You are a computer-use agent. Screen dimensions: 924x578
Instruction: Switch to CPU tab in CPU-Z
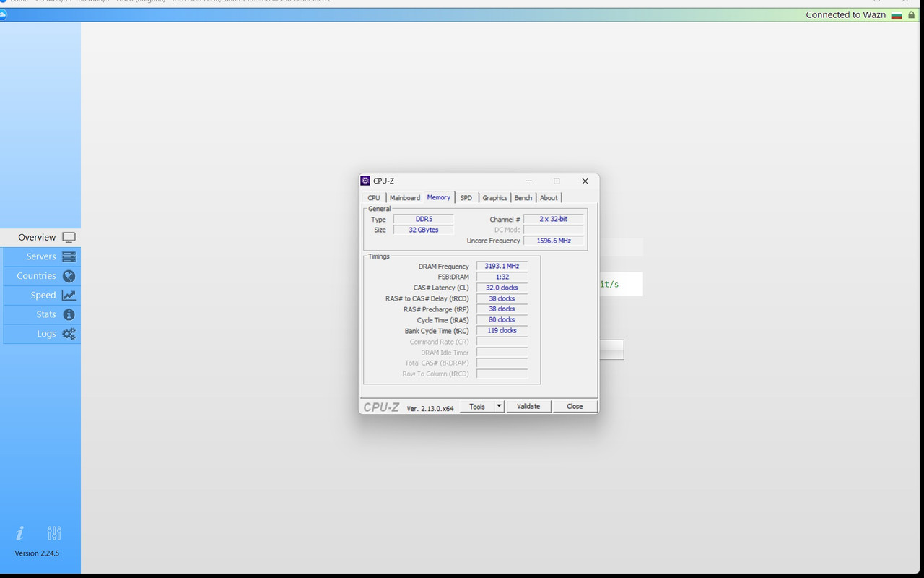(x=374, y=198)
